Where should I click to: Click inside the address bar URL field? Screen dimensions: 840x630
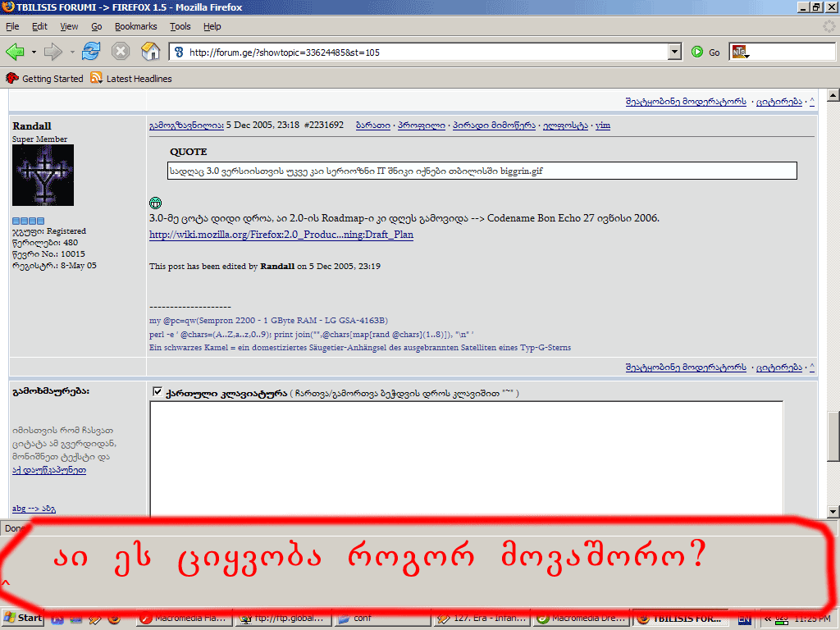(x=427, y=52)
